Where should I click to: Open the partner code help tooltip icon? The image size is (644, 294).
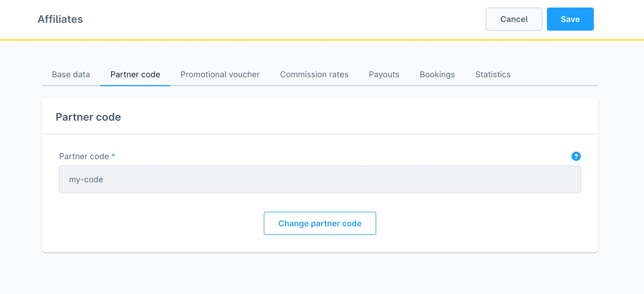[576, 156]
